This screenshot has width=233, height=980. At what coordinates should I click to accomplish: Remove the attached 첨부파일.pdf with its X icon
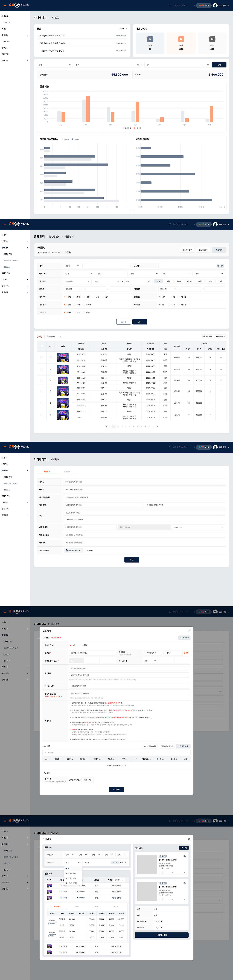pyautogui.click(x=80, y=550)
